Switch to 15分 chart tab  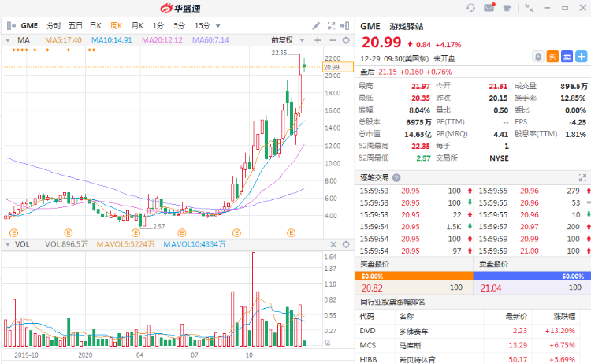[203, 26]
